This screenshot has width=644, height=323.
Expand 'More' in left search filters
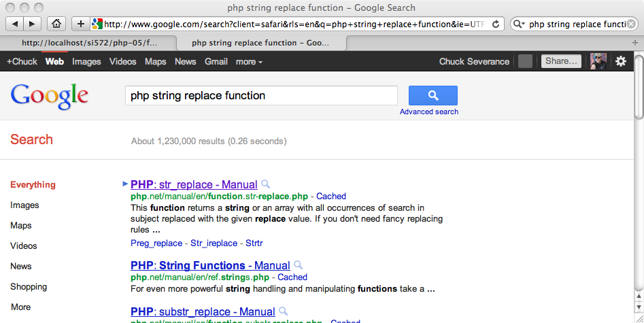pos(21,307)
